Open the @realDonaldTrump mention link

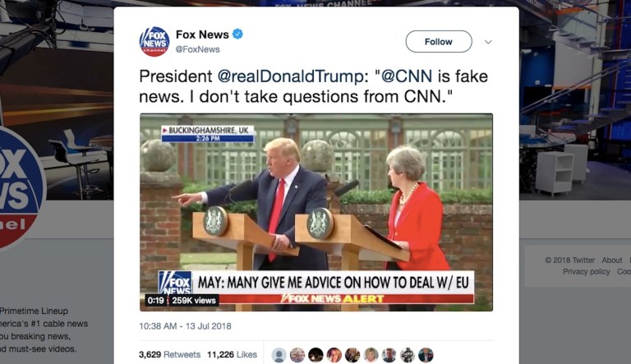coord(290,76)
